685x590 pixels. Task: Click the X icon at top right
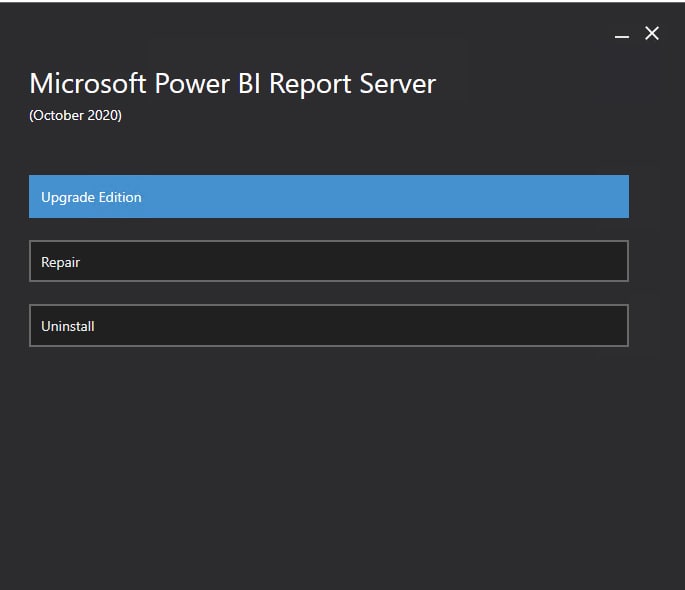652,33
